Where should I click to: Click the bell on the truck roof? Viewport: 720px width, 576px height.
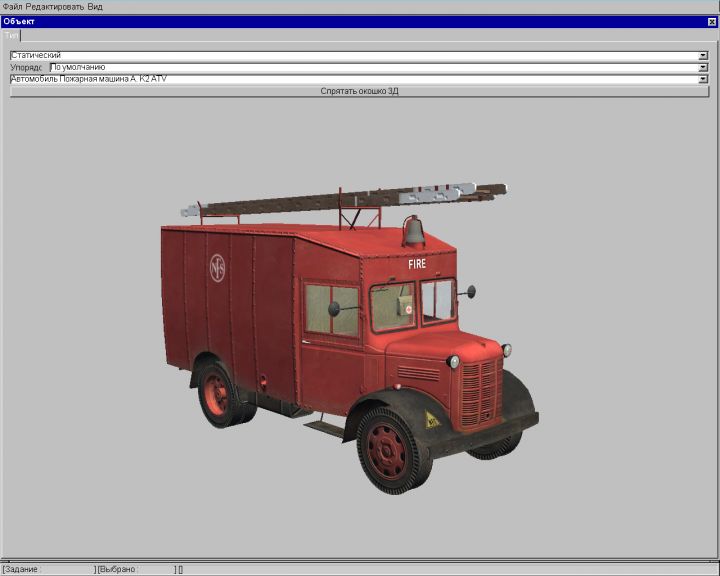click(414, 231)
